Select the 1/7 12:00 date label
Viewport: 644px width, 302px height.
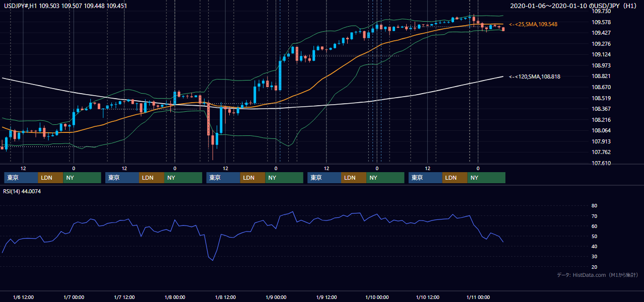coord(124,297)
